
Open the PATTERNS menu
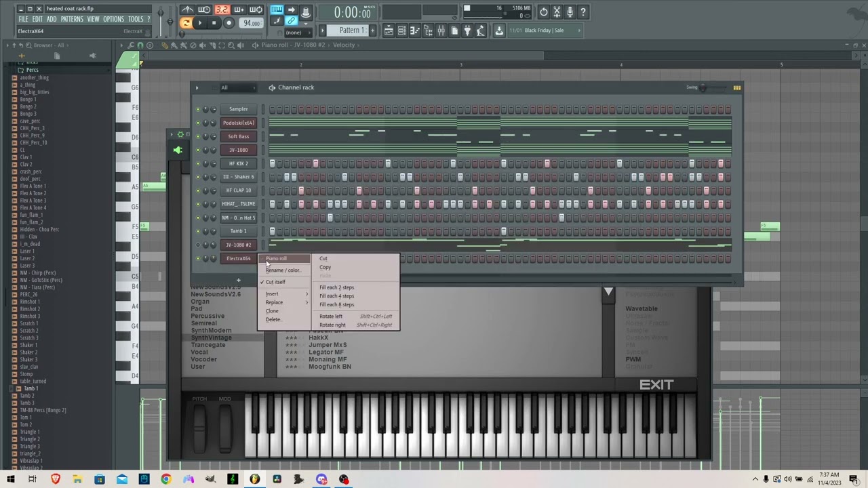tap(72, 20)
